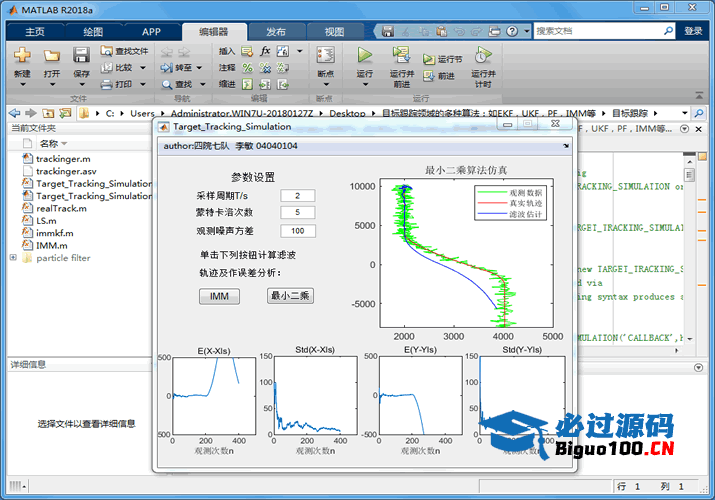The width and height of the screenshot is (715, 500).
Task: Select LS.m in the file list
Action: coord(46,221)
